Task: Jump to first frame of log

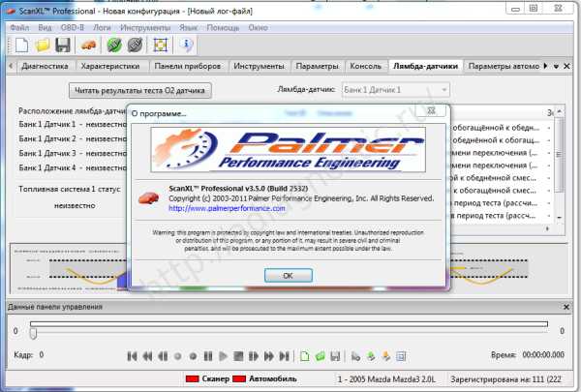Action: click(x=132, y=356)
